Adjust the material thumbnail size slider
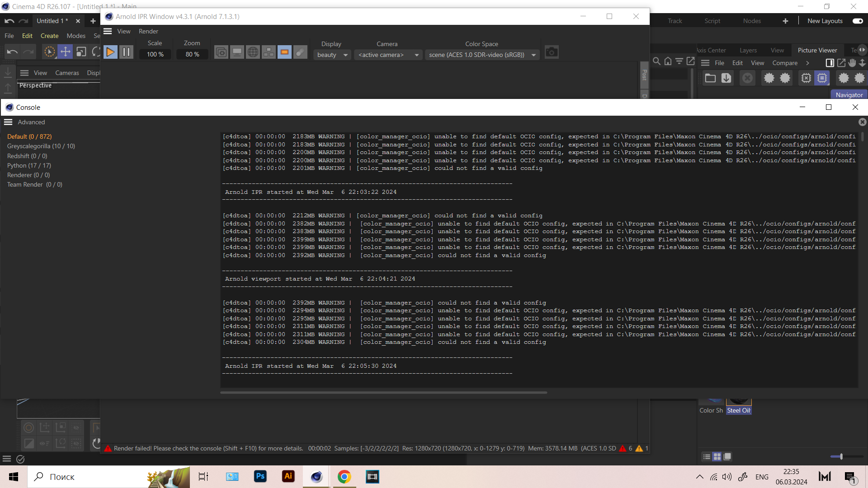Image resolution: width=868 pixels, height=488 pixels. click(x=841, y=457)
